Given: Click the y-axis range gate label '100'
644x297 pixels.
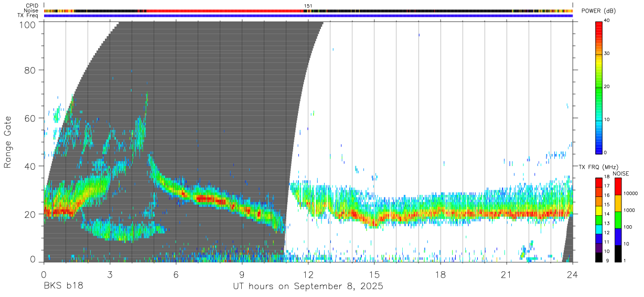Looking at the screenshot, I should [28, 25].
